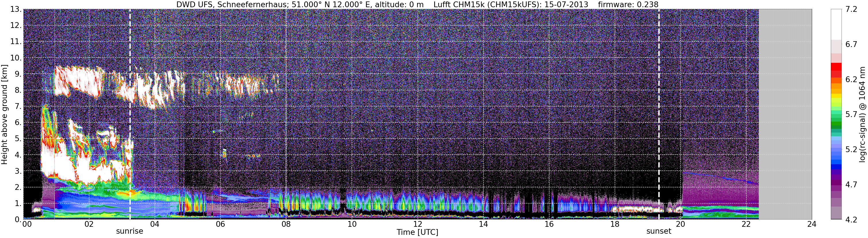
Task: Click the 'log(rc-signal) @ 1064 nm' colorbar label
Action: tap(862, 114)
